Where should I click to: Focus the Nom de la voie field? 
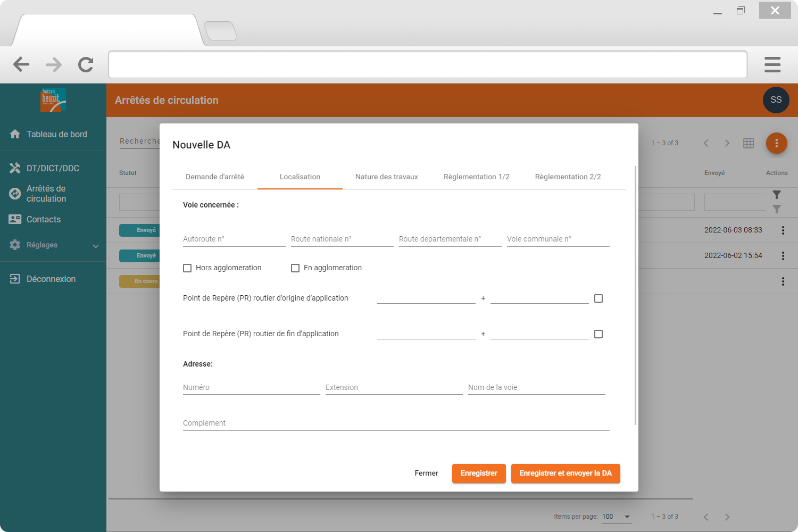pyautogui.click(x=537, y=387)
